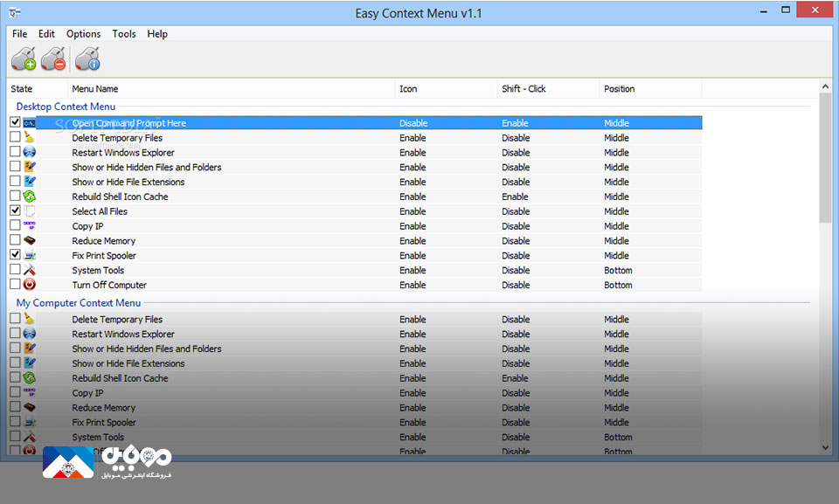Check My Computer Reduce Memory checkbox
The width and height of the screenshot is (839, 504).
pos(15,407)
